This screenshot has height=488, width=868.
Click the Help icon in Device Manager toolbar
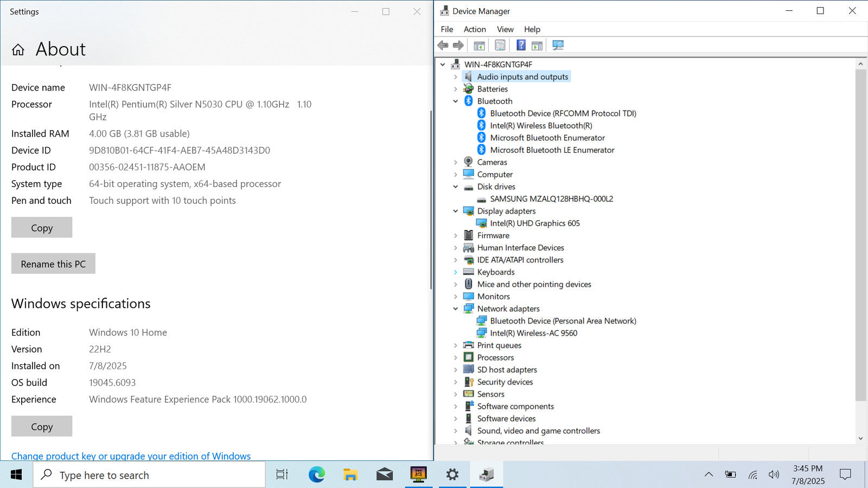[x=520, y=46]
